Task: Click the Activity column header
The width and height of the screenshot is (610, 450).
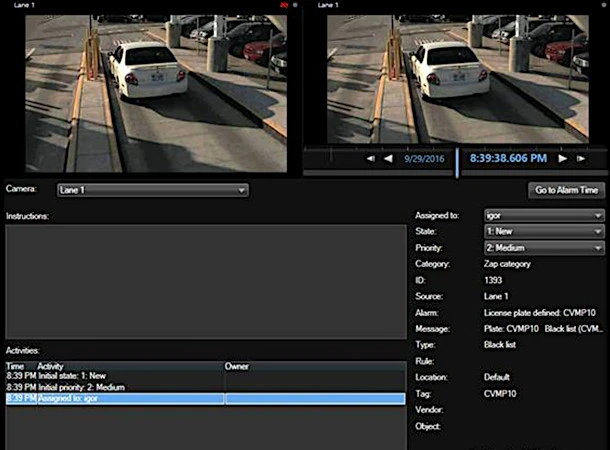Action: point(50,366)
